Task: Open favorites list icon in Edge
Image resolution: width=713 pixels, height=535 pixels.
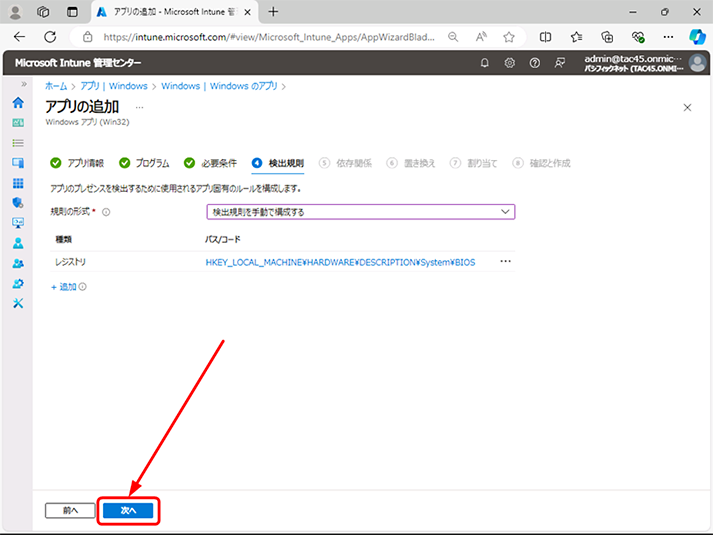Action: [x=576, y=37]
